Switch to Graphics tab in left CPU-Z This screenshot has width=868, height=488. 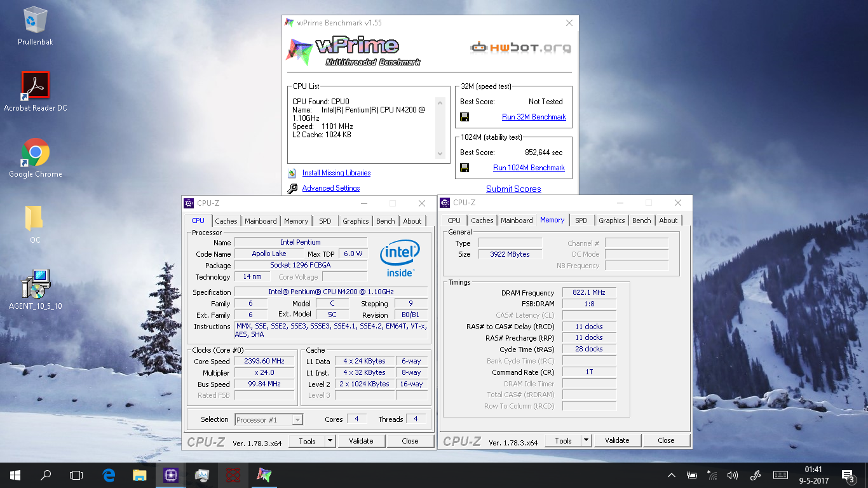pos(356,221)
